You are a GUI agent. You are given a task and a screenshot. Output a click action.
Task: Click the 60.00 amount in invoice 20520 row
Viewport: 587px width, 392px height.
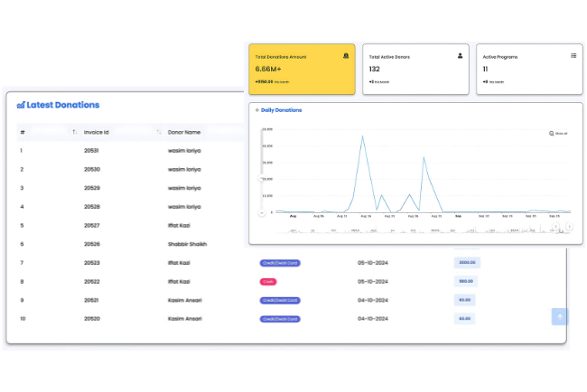464,319
